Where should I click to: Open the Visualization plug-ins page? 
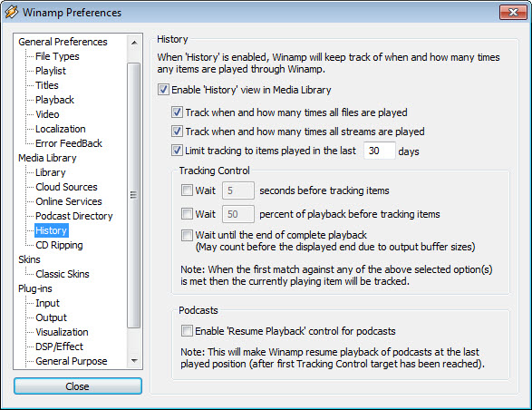coord(62,332)
